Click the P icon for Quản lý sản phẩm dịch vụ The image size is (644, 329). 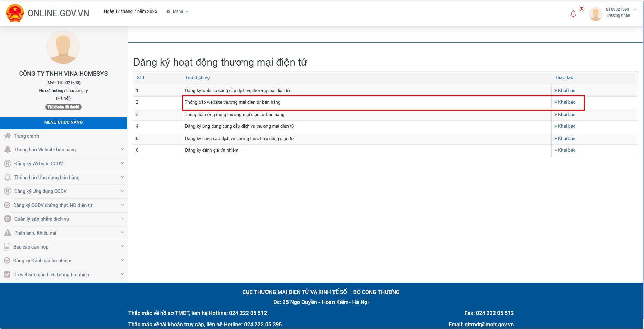point(7,219)
